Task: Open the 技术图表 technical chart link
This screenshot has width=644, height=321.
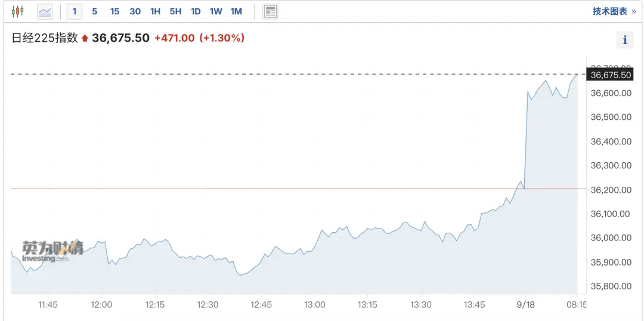Action: click(614, 11)
